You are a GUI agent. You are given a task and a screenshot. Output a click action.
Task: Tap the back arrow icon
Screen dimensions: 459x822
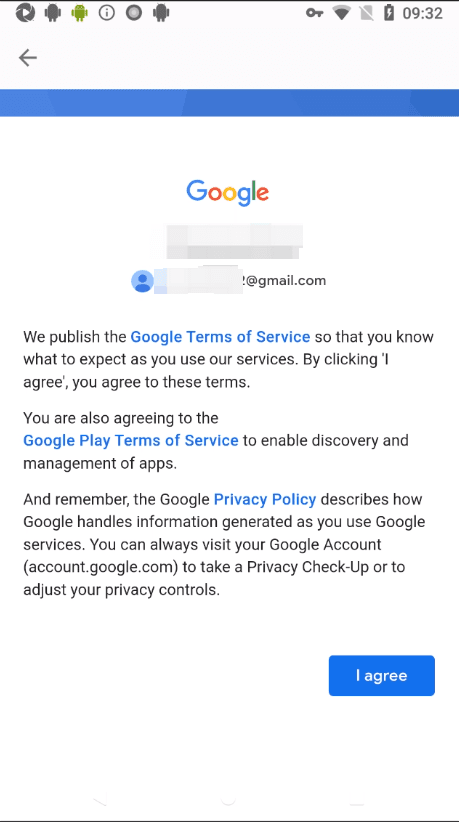coord(28,58)
